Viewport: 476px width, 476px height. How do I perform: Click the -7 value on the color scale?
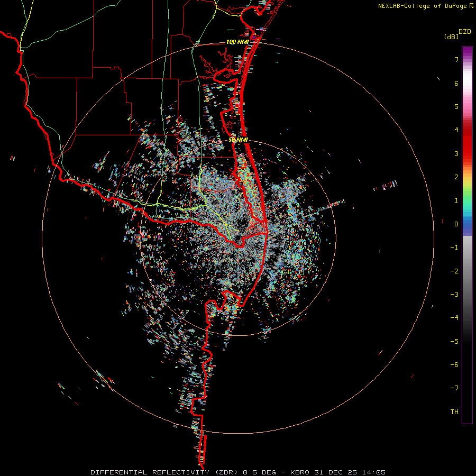click(x=454, y=388)
